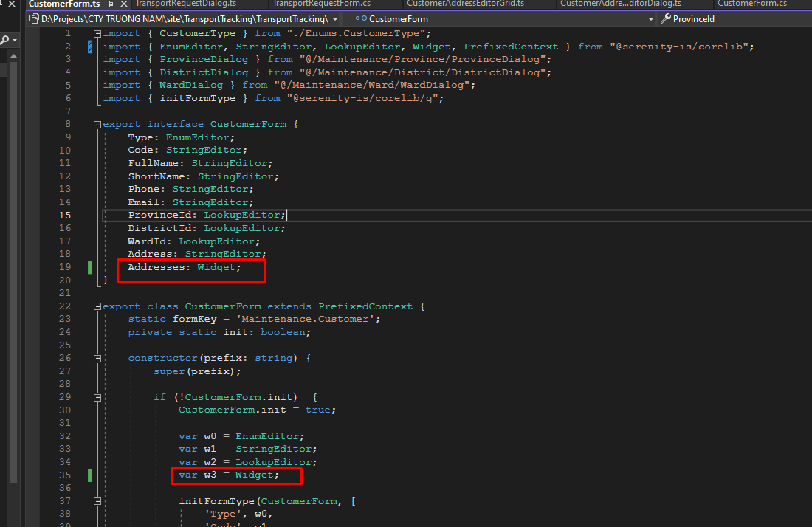Collapse the CustomerForm interface block at line 8
Screen dimensions: 812x527
click(97, 123)
